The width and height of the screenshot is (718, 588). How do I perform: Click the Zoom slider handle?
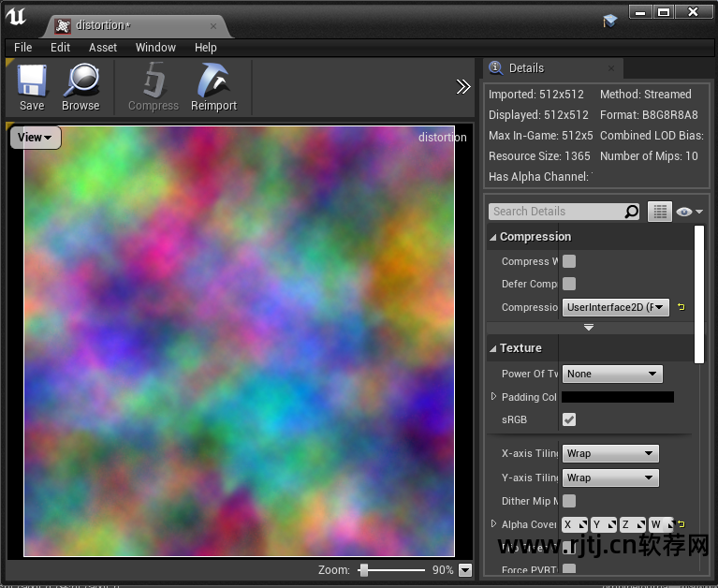tap(364, 570)
